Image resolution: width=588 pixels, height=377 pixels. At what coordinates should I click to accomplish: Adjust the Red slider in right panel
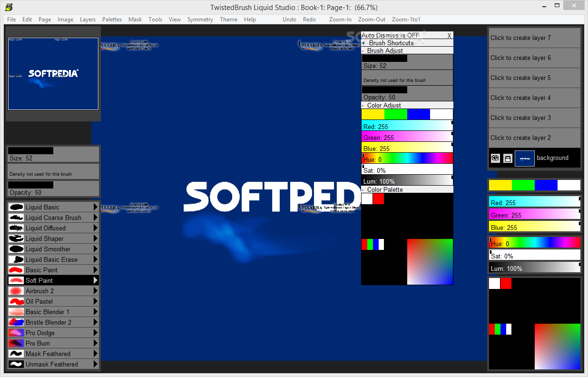pyautogui.click(x=535, y=201)
